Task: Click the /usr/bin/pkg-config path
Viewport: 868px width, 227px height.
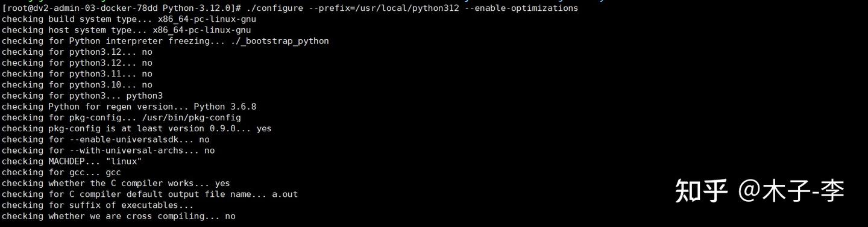Action: (x=192, y=117)
